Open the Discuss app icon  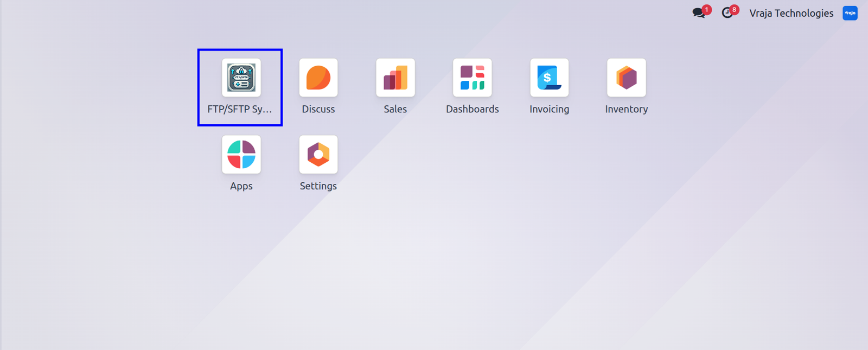click(318, 78)
